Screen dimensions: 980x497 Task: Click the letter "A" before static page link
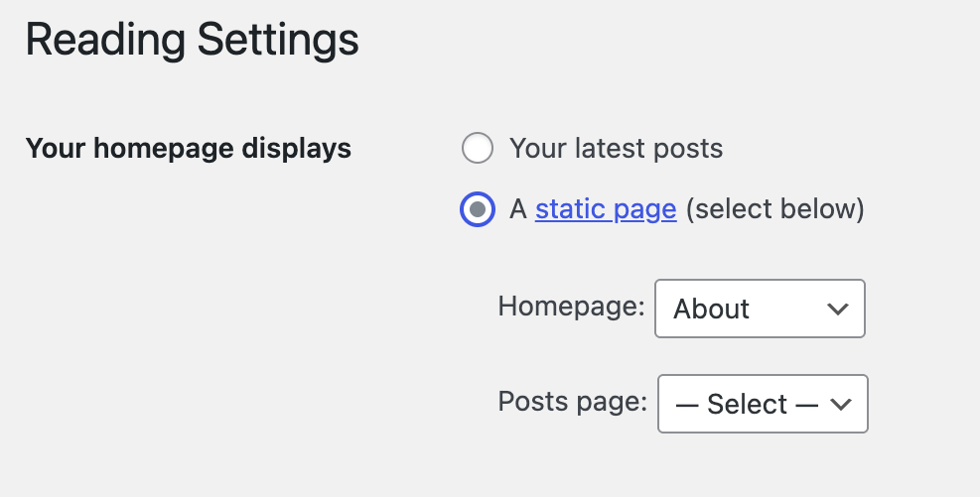pos(517,209)
